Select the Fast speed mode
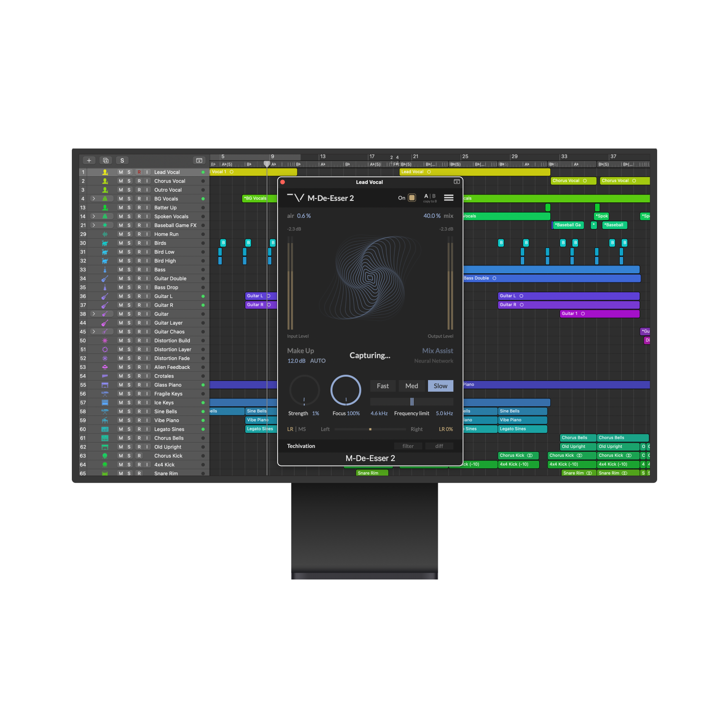Viewport: 728px width, 728px height. click(382, 386)
